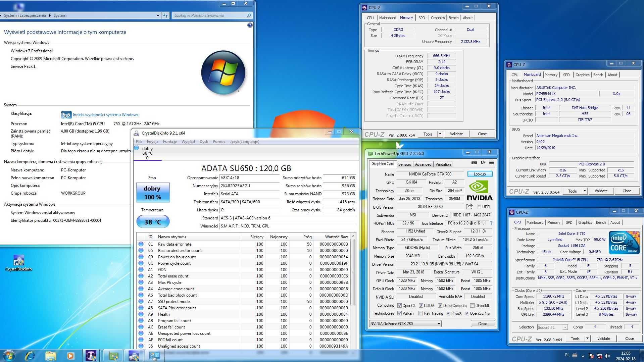Open Tools dropdown arrow in CPU-Z Mainboard window
Viewport: 644px width, 362px height.
[x=585, y=191]
